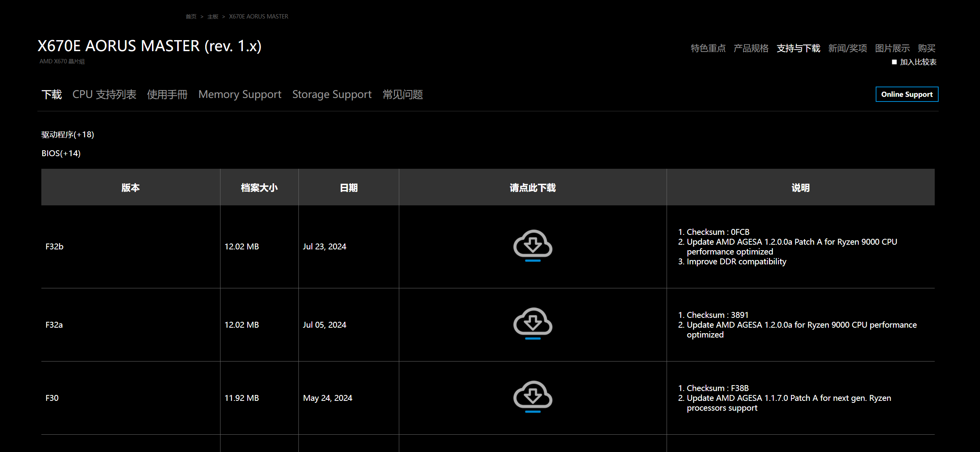Click AGESA 1.1.7.0 Patch A note
Screen dimensions: 980x452
tap(789, 403)
